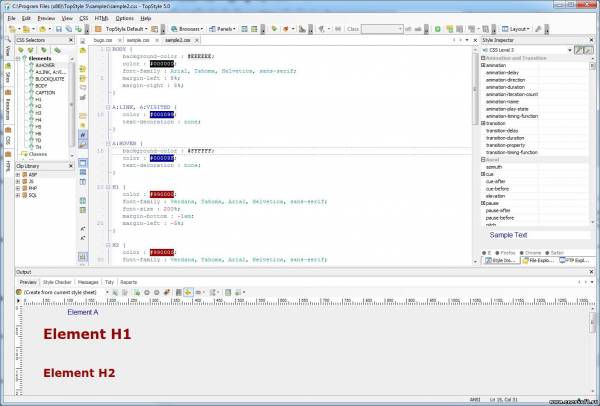Click the round icon left of style sheet dropdown
This screenshot has height=406, width=600.
[19, 292]
